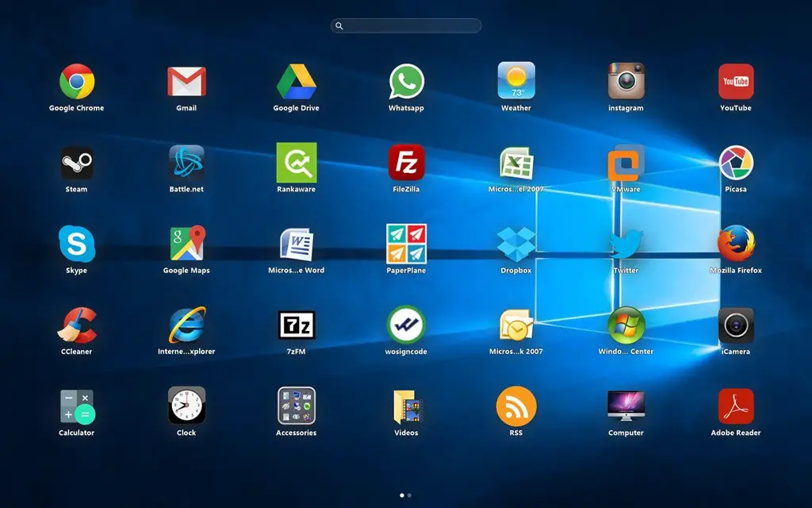Open the Battle.net launcher
The width and height of the screenshot is (812, 508).
pos(186,163)
